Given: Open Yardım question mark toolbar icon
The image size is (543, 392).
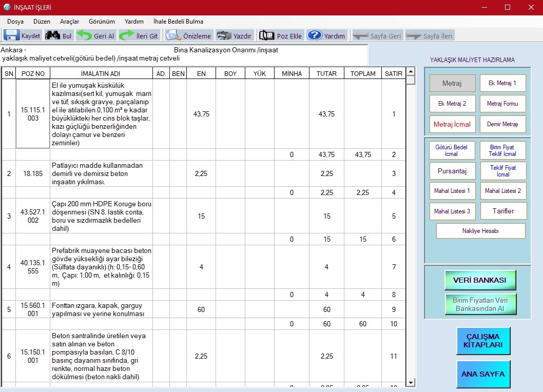Looking at the screenshot, I should (314, 35).
